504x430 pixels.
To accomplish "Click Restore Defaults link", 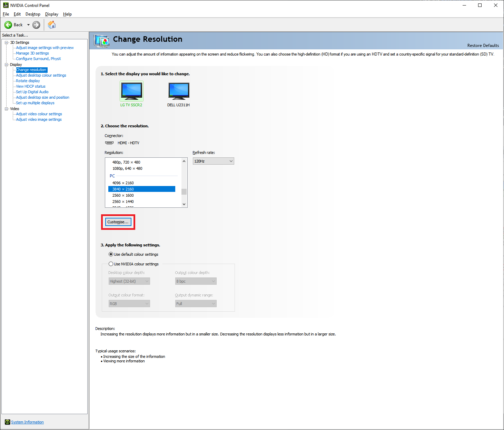I will [x=483, y=46].
